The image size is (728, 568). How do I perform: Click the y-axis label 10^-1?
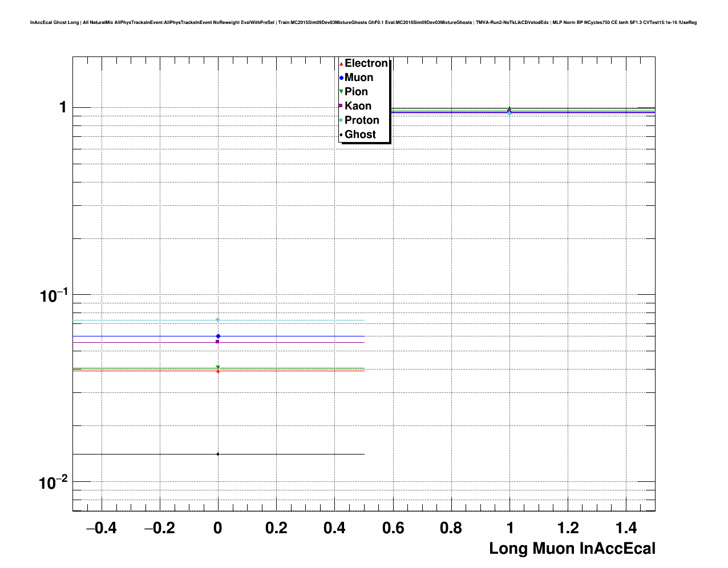pos(54,295)
